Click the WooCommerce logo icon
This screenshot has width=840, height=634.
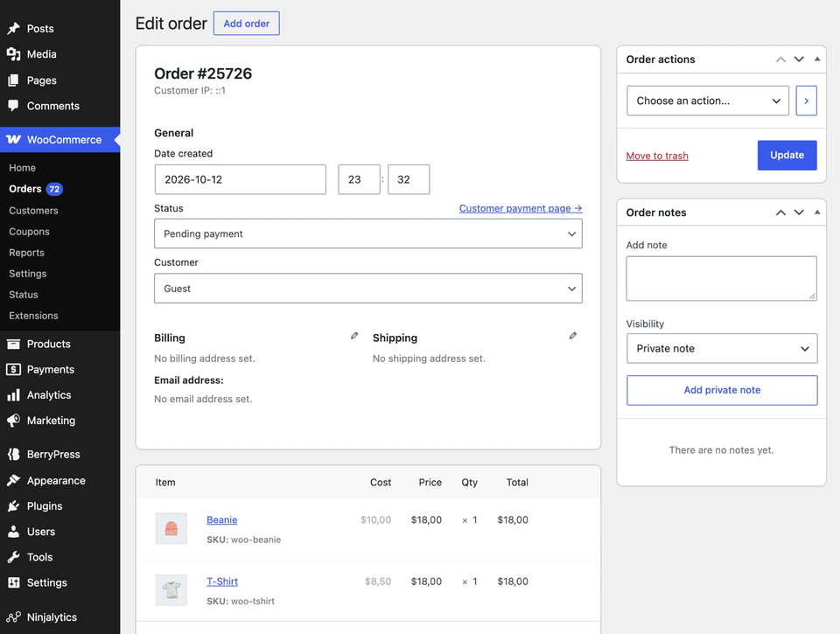[x=13, y=140]
